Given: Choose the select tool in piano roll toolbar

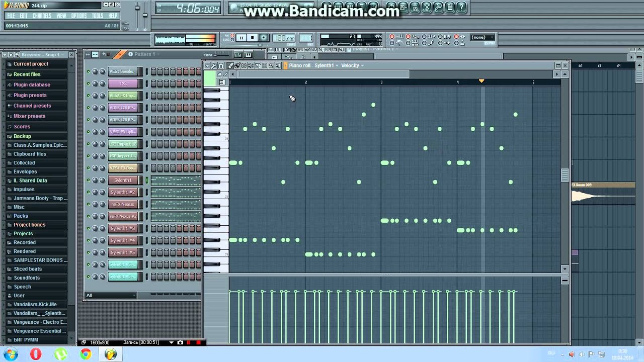Looking at the screenshot, I should (x=264, y=65).
